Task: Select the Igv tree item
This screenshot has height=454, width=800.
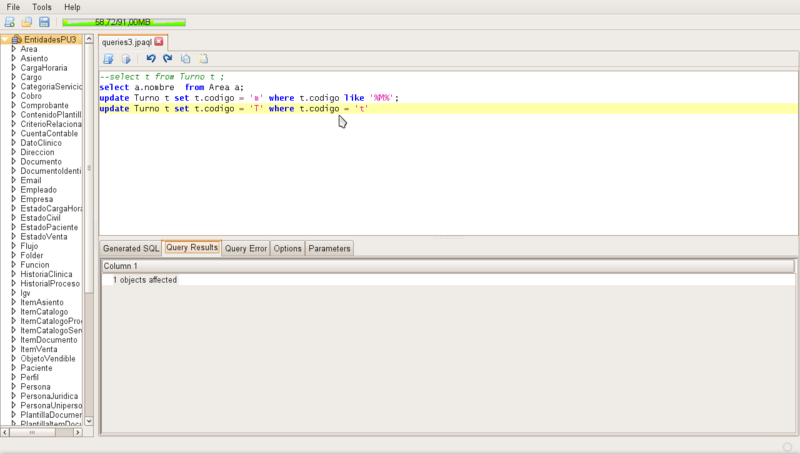Action: (26, 293)
